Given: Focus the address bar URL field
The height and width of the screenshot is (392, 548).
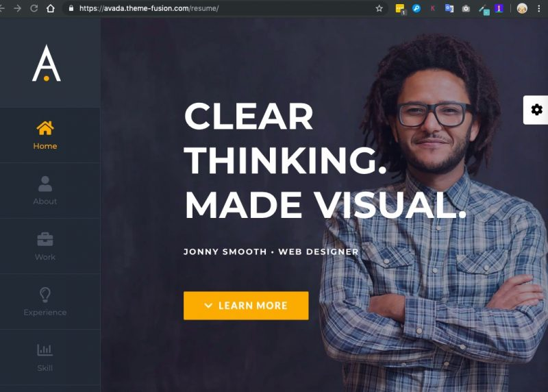Looking at the screenshot, I should click(224, 8).
